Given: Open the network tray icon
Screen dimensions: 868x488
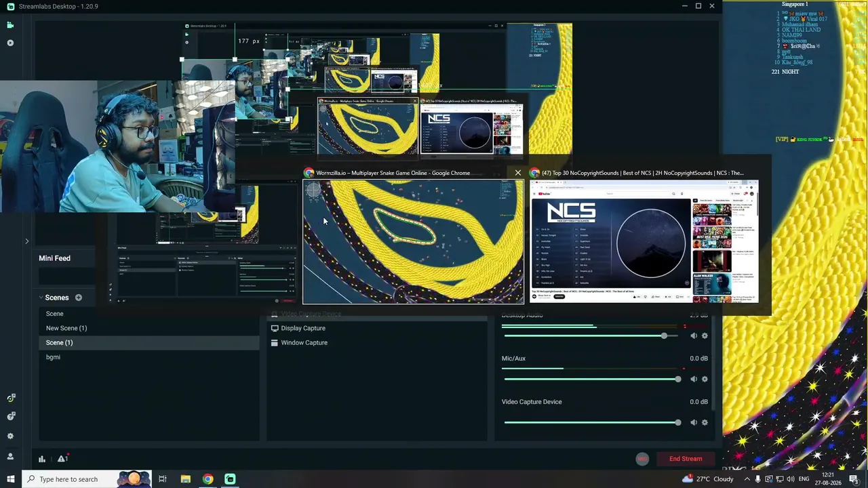Looking at the screenshot, I should pyautogui.click(x=780, y=479).
